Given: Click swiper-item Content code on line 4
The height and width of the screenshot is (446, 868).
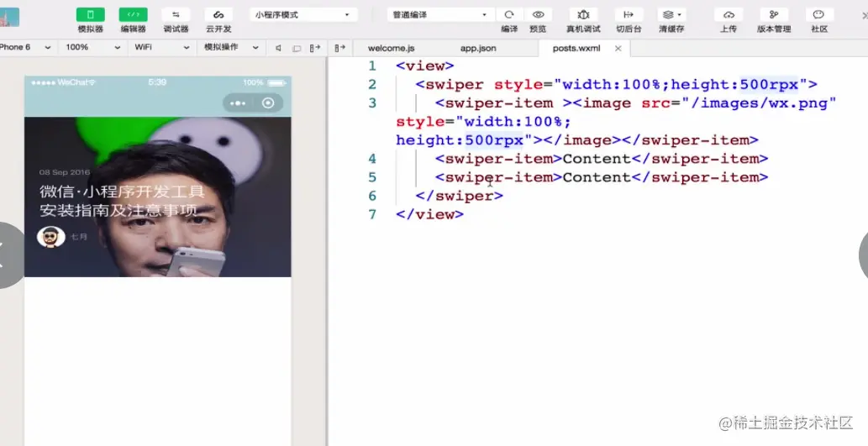Looking at the screenshot, I should (x=602, y=159).
